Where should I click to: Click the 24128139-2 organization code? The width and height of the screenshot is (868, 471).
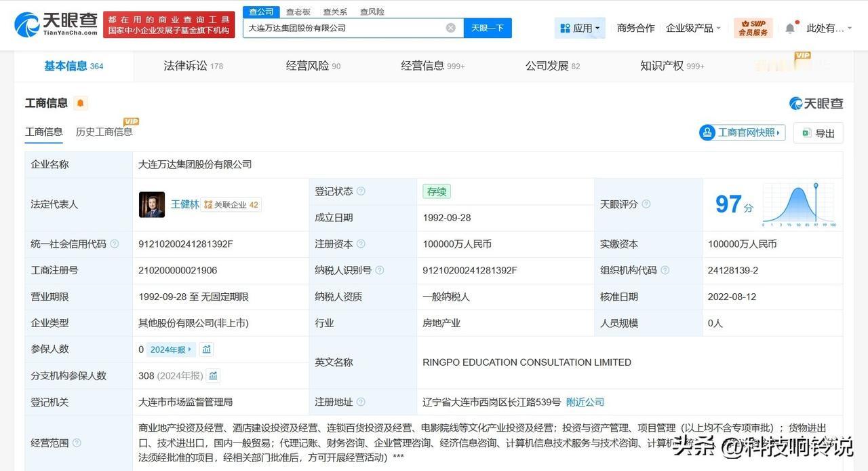[733, 270]
